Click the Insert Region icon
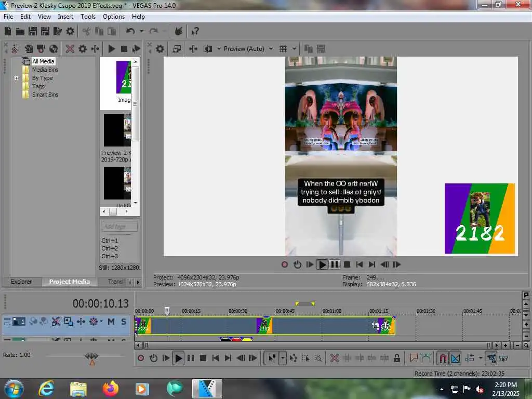 click(x=426, y=358)
